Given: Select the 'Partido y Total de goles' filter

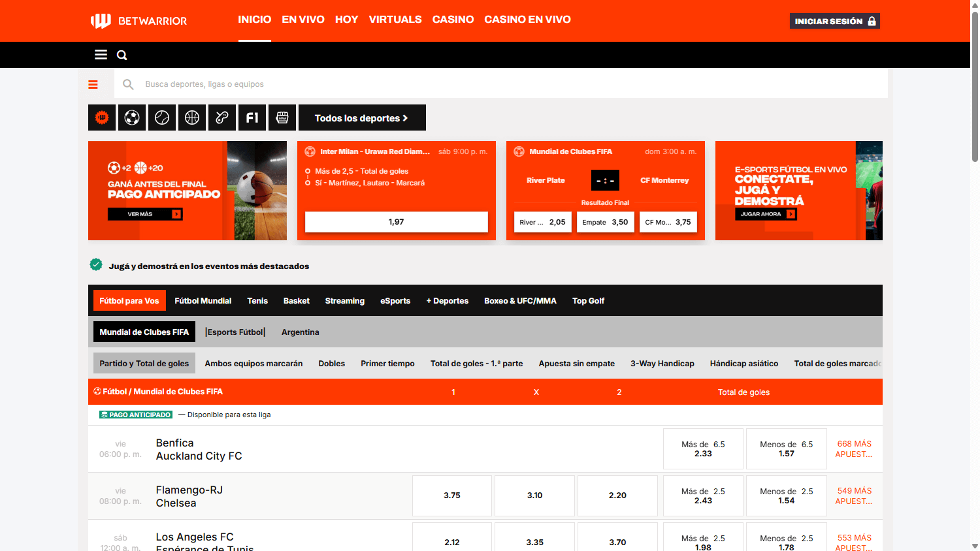Looking at the screenshot, I should pyautogui.click(x=144, y=364).
